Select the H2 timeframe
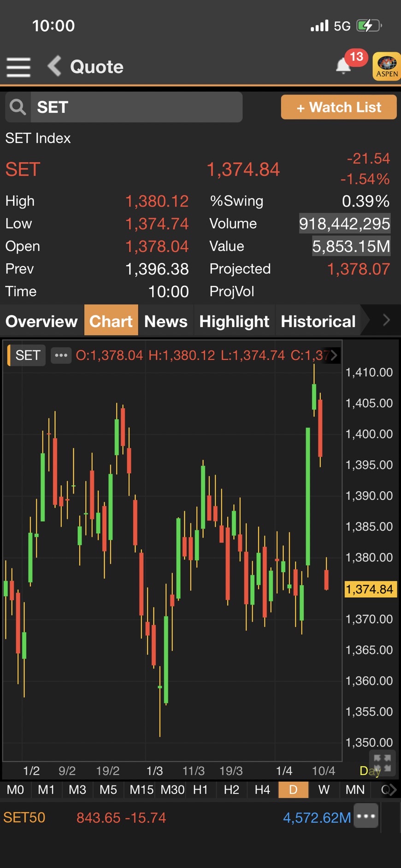Screen dimensions: 401x868 (231, 790)
